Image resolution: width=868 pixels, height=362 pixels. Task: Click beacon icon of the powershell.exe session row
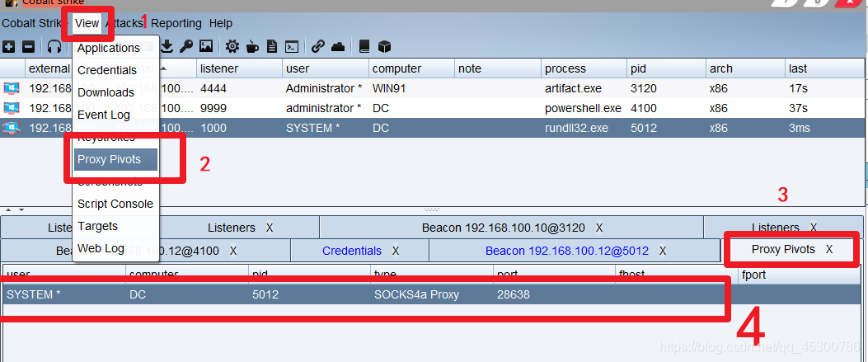point(11,108)
